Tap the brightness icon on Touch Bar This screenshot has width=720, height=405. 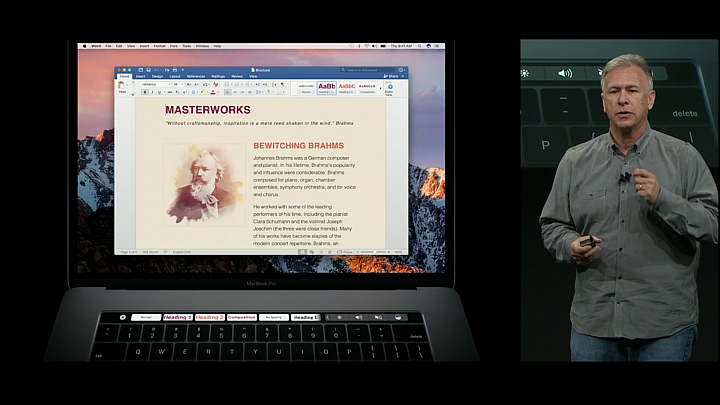click(339, 317)
